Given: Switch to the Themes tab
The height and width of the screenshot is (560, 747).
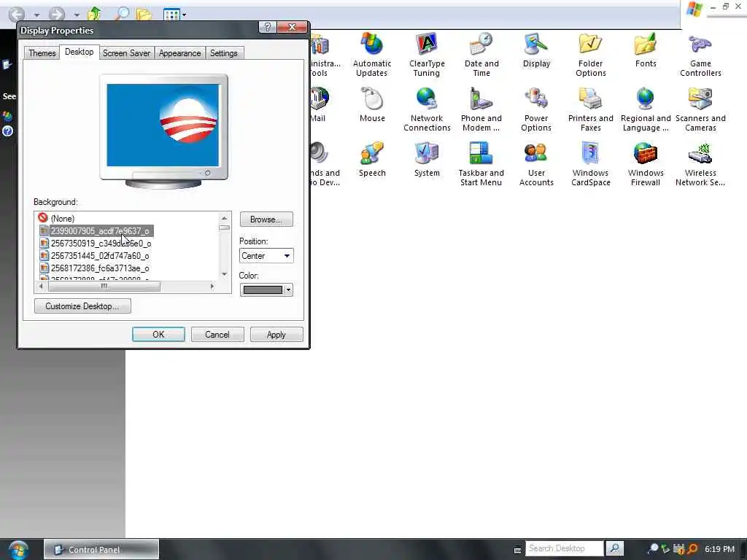Looking at the screenshot, I should pyautogui.click(x=42, y=52).
